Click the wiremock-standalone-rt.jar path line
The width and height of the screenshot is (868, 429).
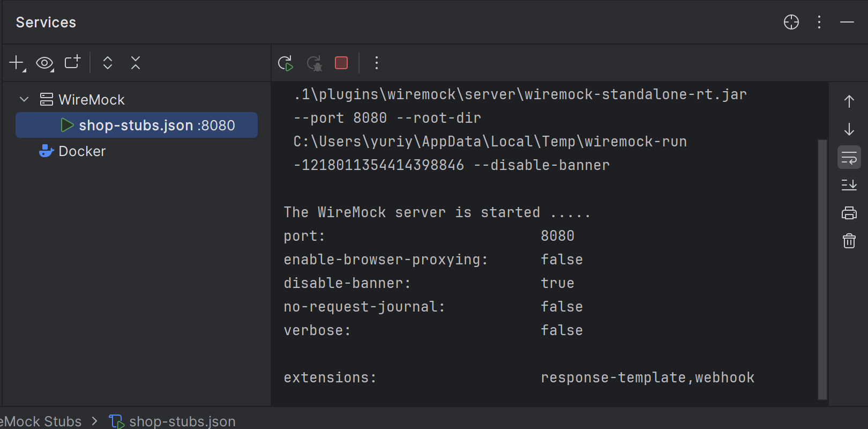pos(520,94)
